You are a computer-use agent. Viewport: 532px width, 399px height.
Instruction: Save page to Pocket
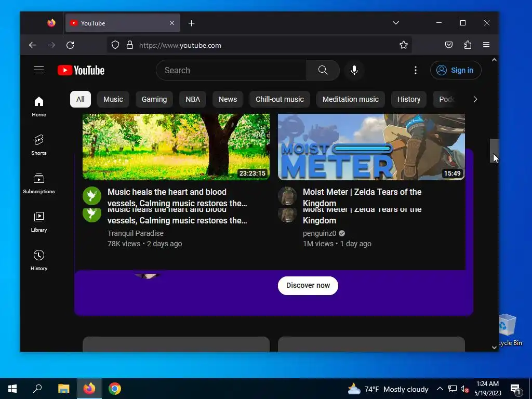click(x=449, y=45)
